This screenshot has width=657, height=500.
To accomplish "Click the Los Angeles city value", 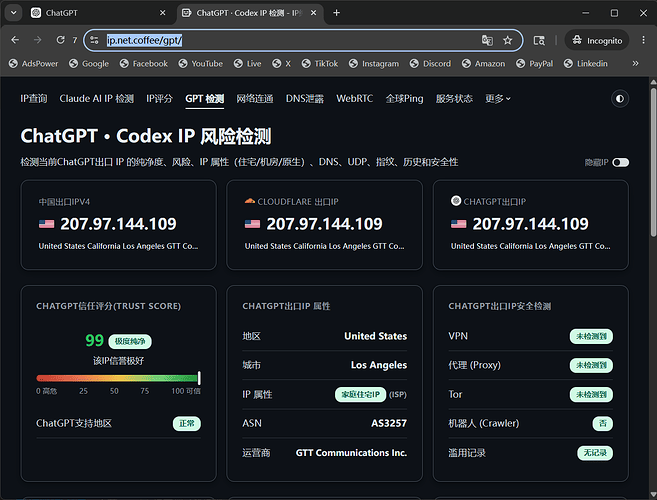I will click(x=379, y=365).
